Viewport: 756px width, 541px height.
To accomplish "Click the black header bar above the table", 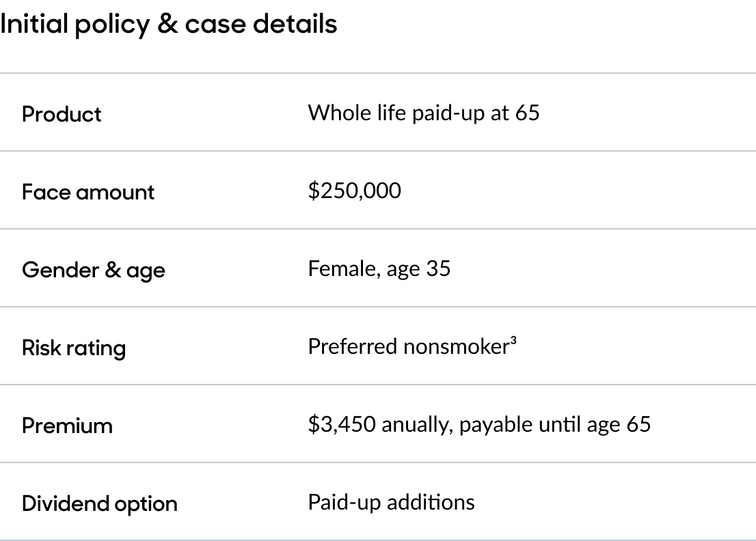I will [378, 36].
